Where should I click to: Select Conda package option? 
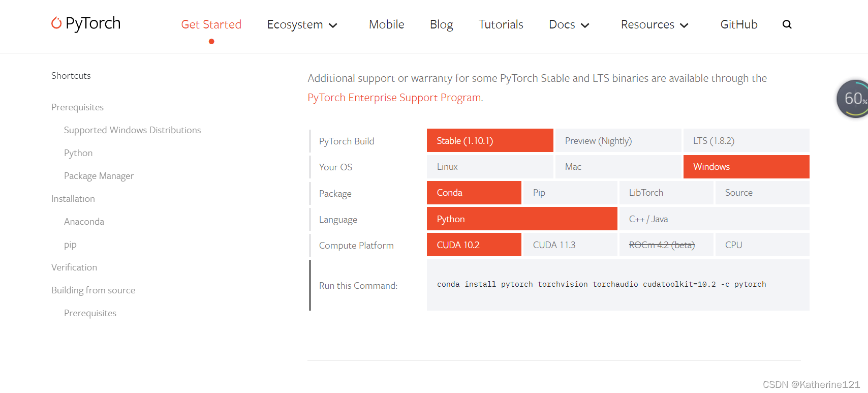click(474, 193)
